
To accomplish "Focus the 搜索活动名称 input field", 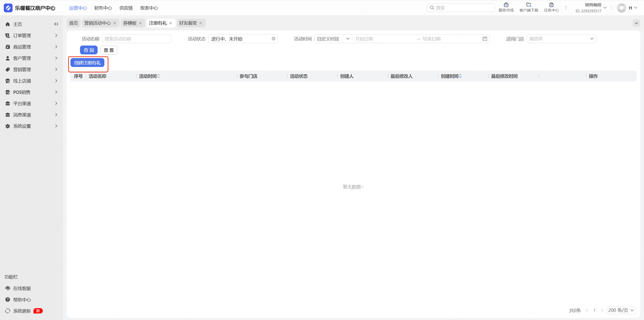I will coord(137,39).
